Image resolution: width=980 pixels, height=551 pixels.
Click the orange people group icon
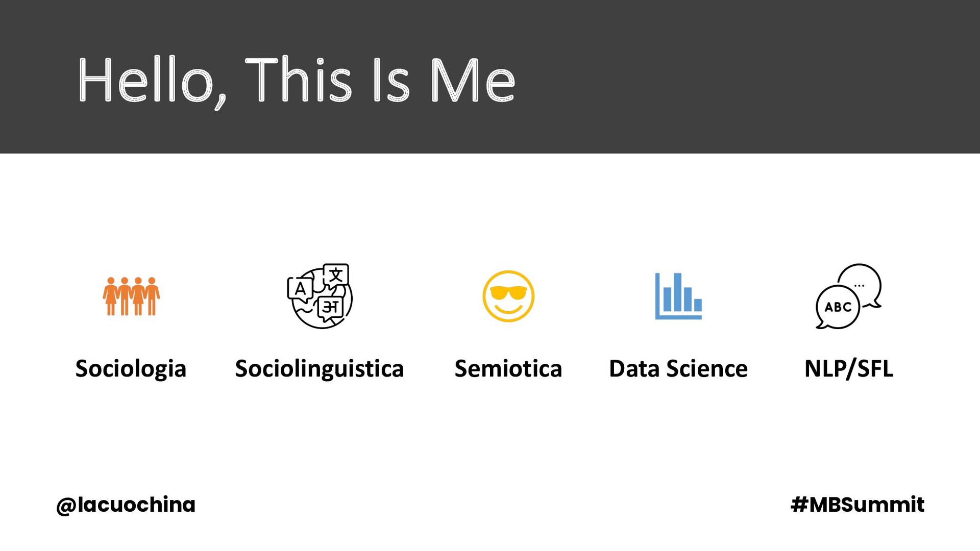click(131, 296)
